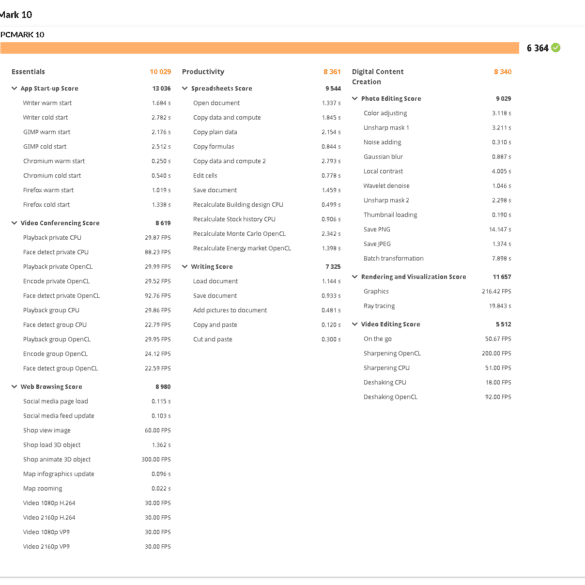Click Load document row in Writing

[x=267, y=281]
